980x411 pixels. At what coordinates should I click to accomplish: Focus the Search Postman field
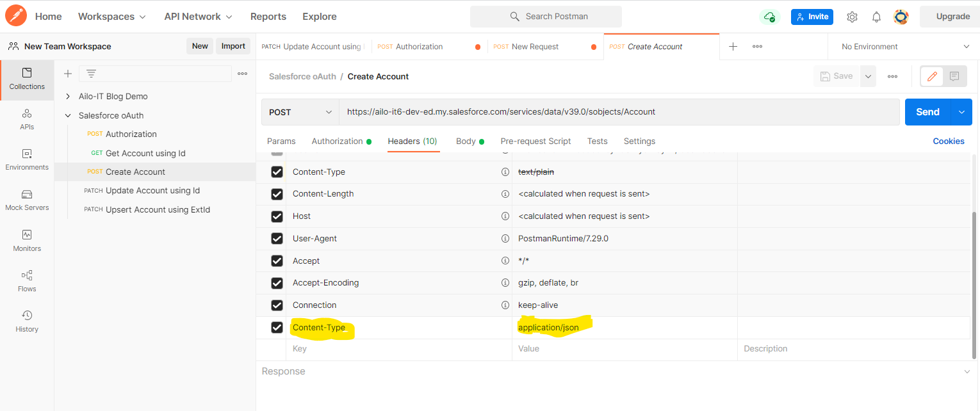pos(546,17)
